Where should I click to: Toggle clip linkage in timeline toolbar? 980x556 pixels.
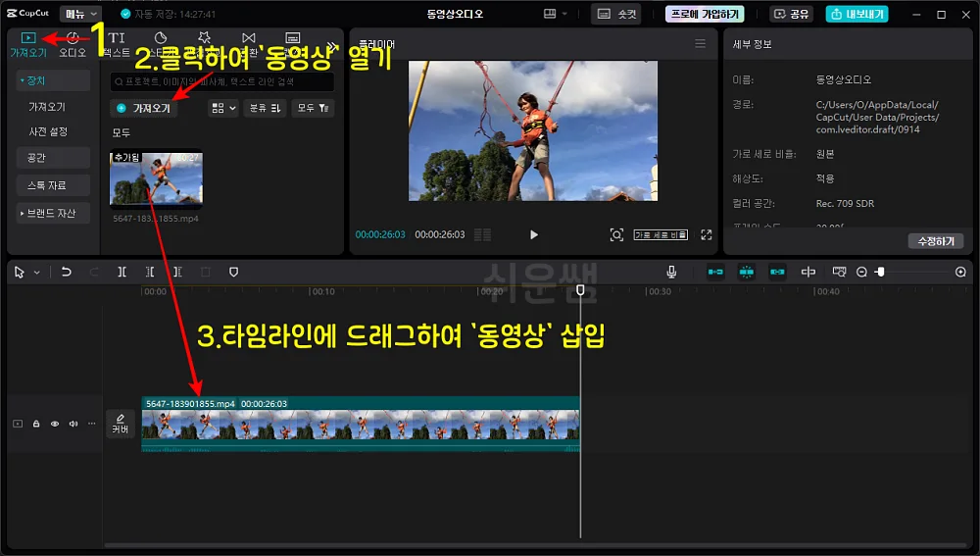777,272
